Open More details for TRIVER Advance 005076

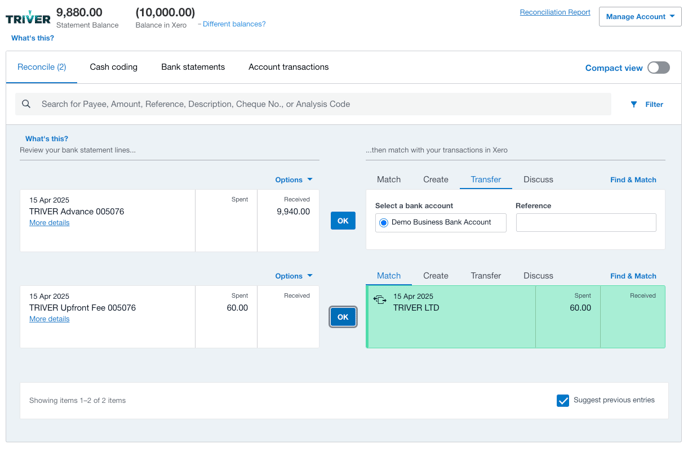pyautogui.click(x=49, y=223)
